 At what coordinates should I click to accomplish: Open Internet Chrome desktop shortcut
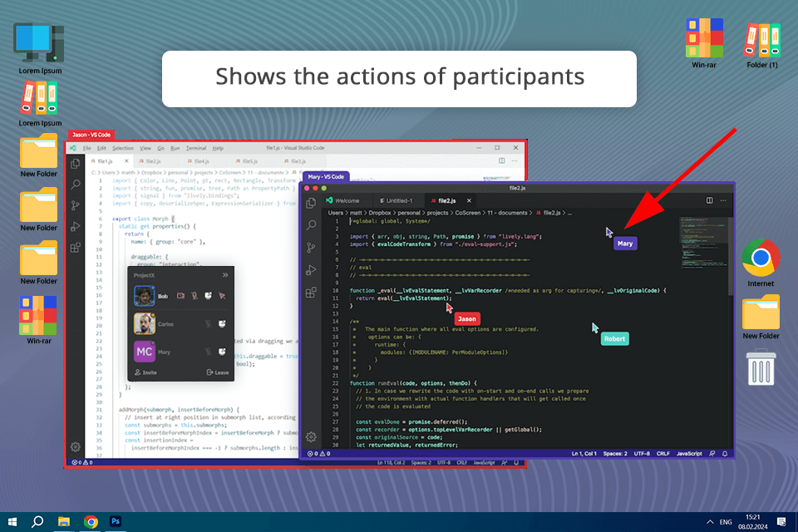[761, 264]
